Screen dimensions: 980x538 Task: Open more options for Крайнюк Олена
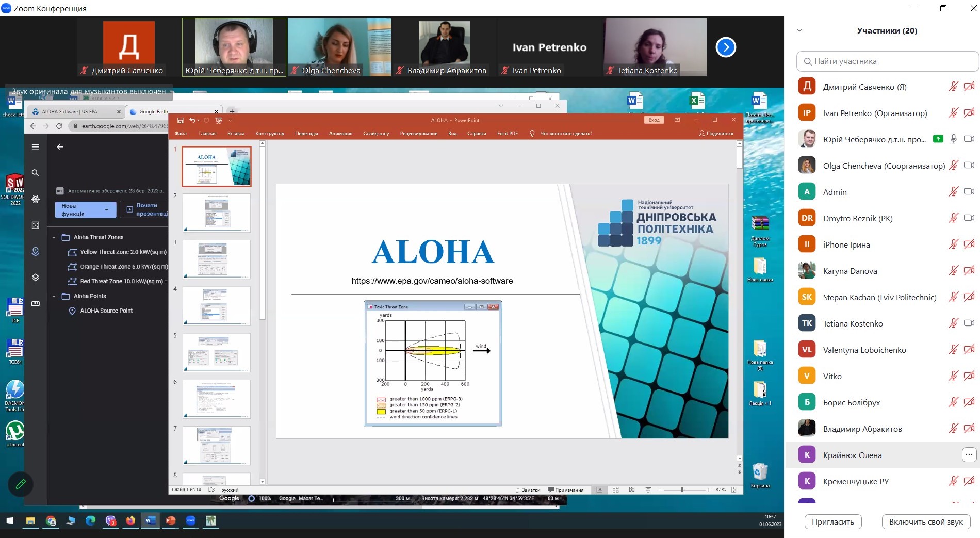[x=969, y=455]
